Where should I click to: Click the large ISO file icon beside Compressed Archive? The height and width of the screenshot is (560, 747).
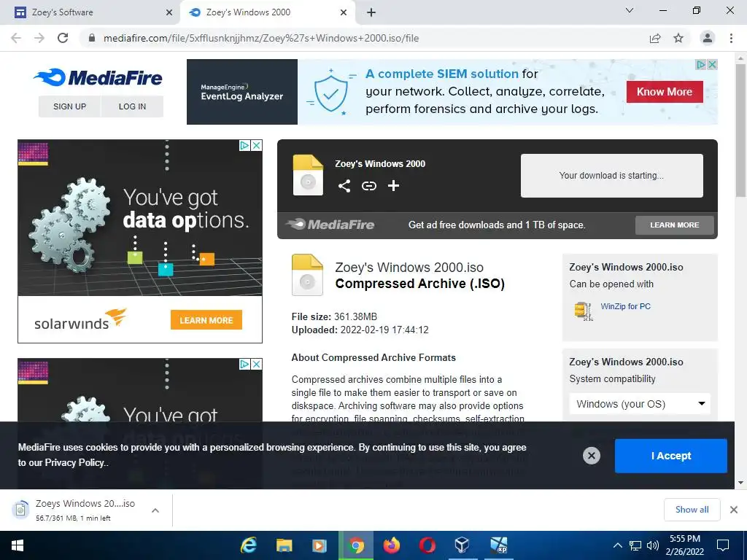pos(307,275)
